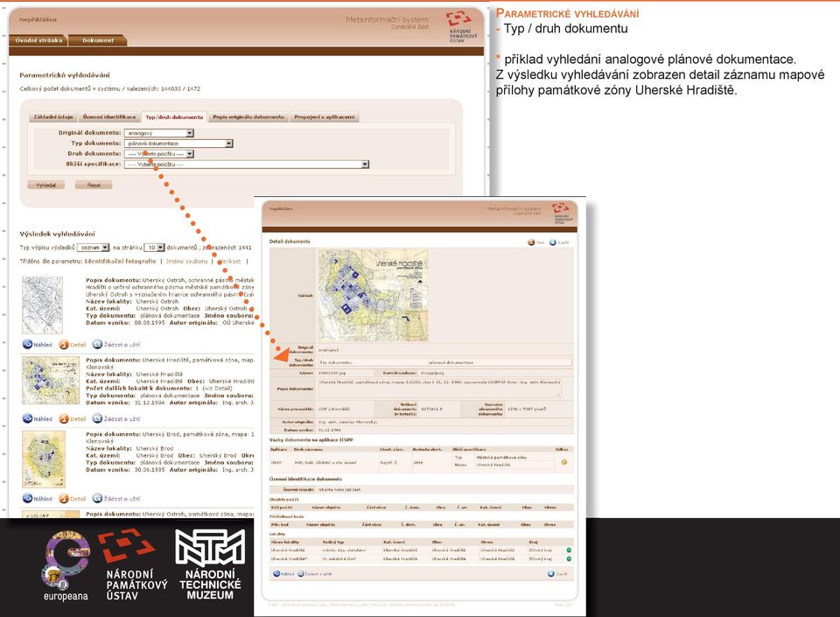Click Tisk print icon in detail window
This screenshot has width=840, height=617.
click(x=531, y=242)
